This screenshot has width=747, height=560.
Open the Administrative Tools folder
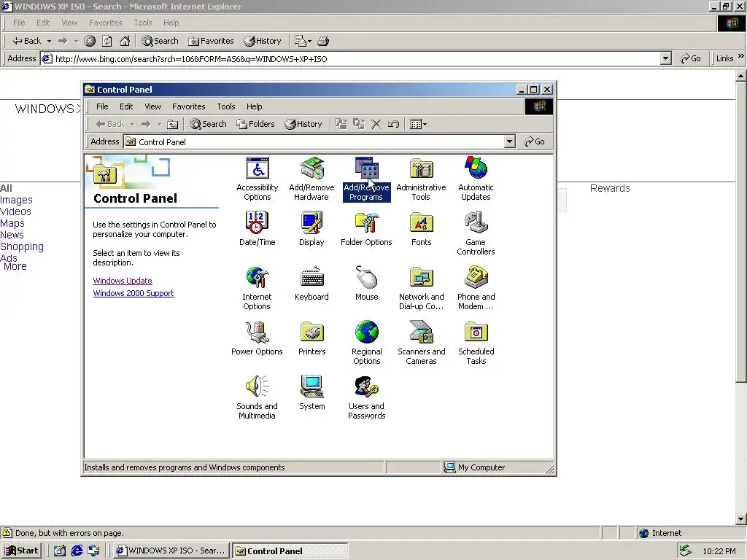click(421, 179)
